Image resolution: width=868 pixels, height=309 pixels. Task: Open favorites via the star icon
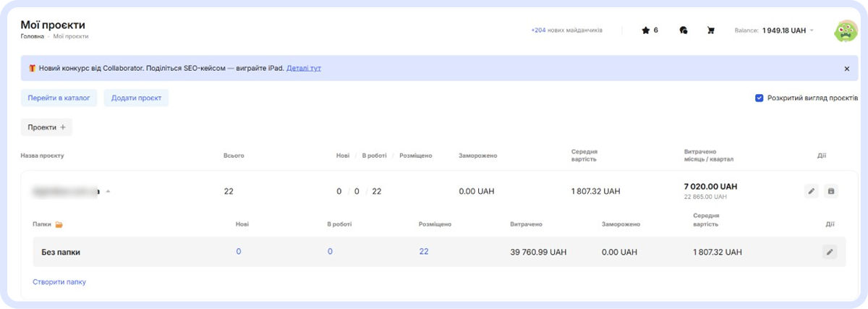pyautogui.click(x=645, y=30)
